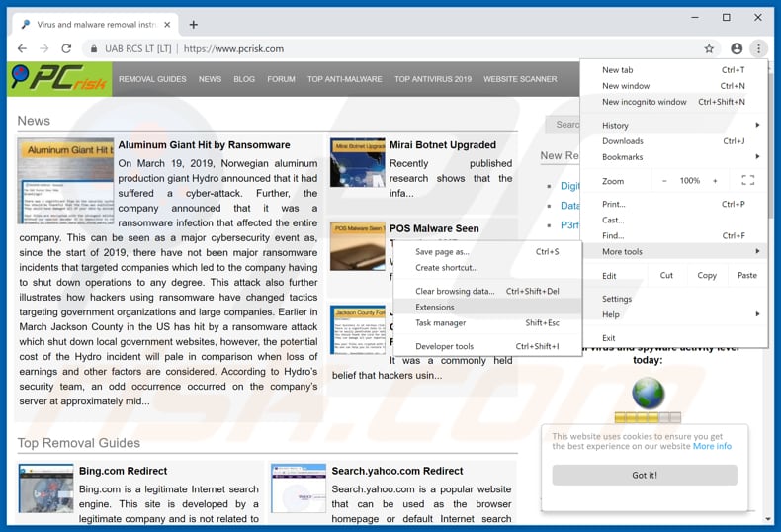Expand the Help submenu
The height and width of the screenshot is (532, 781).
(x=673, y=314)
